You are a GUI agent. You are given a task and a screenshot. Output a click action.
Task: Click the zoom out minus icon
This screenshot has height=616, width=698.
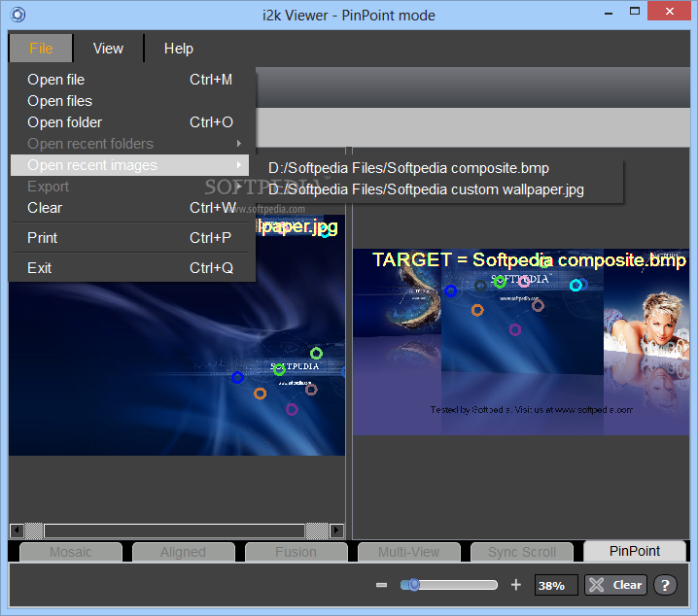[381, 585]
